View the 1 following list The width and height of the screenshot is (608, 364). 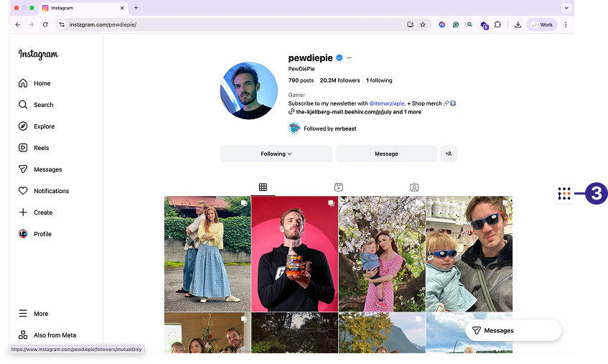tap(379, 80)
